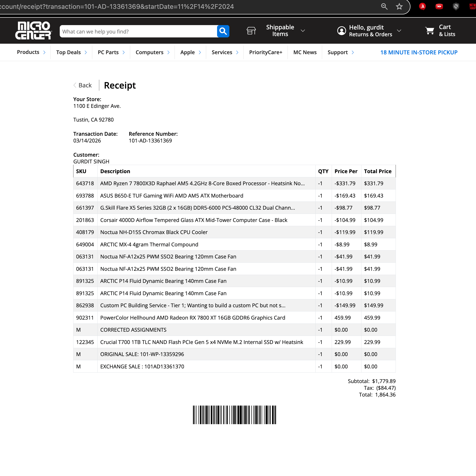Select ORIGINAL SALE: 101-WP-13359296 text

pos(142,354)
